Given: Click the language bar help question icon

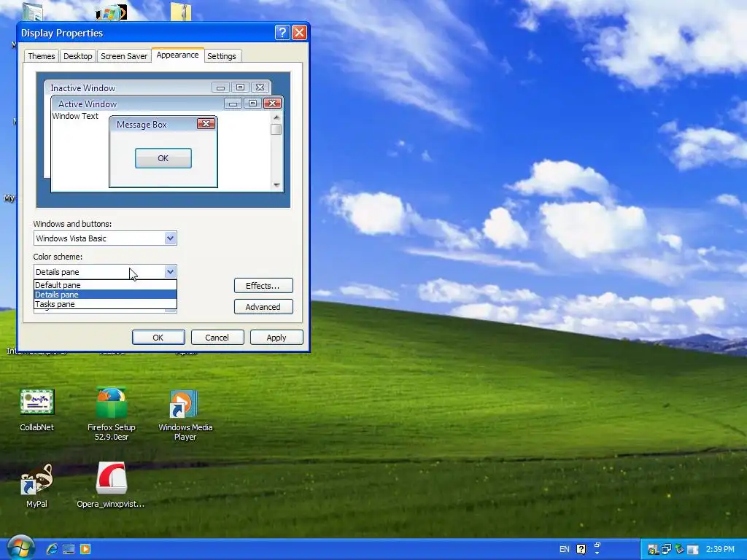Looking at the screenshot, I should click(581, 549).
